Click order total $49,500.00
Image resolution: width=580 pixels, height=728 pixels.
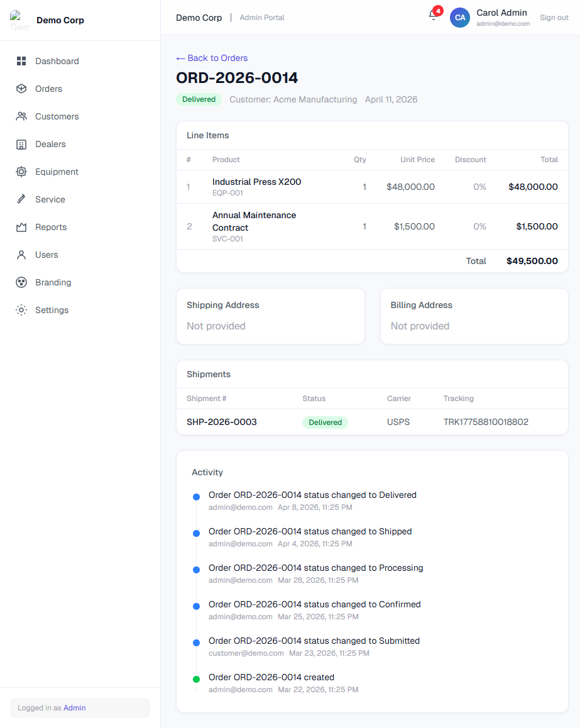coord(532,261)
